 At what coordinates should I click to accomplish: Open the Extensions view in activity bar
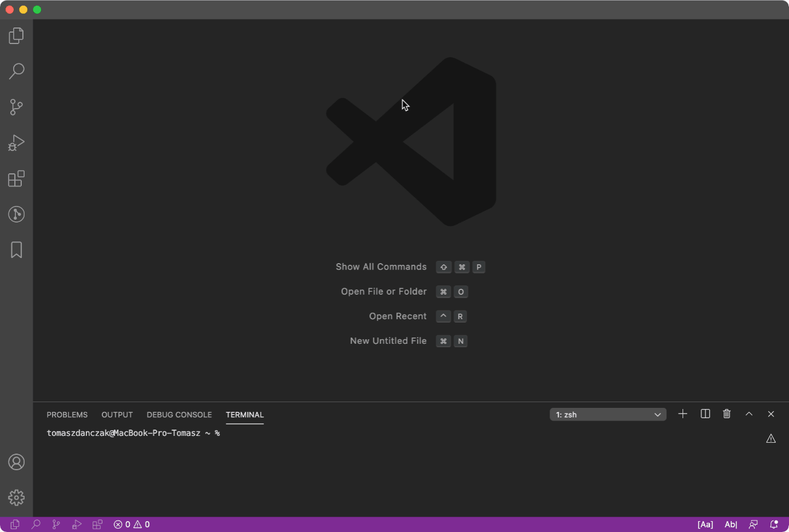(x=16, y=178)
